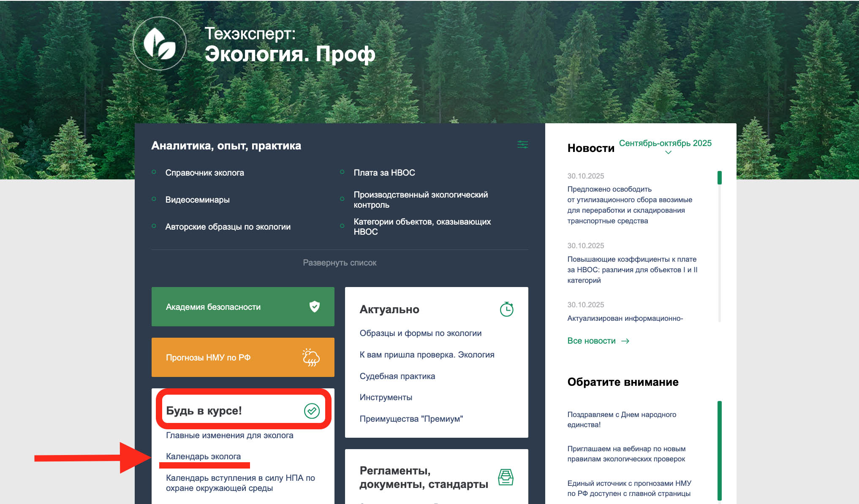Expand the list via Развернуть список
This screenshot has width=859, height=504.
[x=340, y=263]
